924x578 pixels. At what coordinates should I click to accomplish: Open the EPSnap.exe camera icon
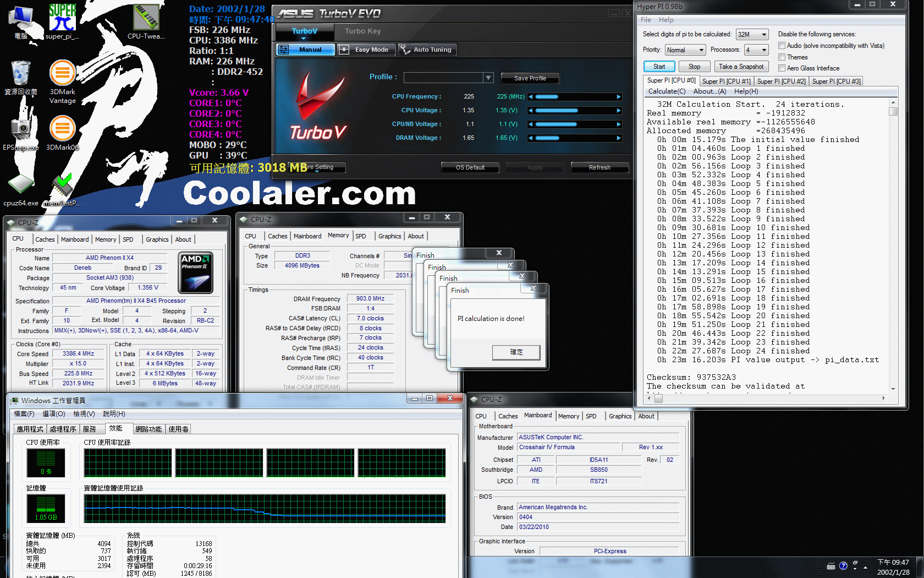[20, 129]
